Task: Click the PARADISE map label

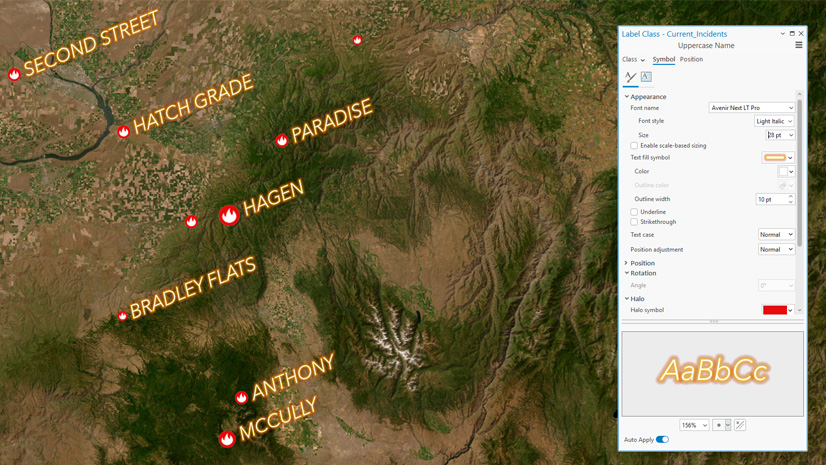Action: pos(332,121)
